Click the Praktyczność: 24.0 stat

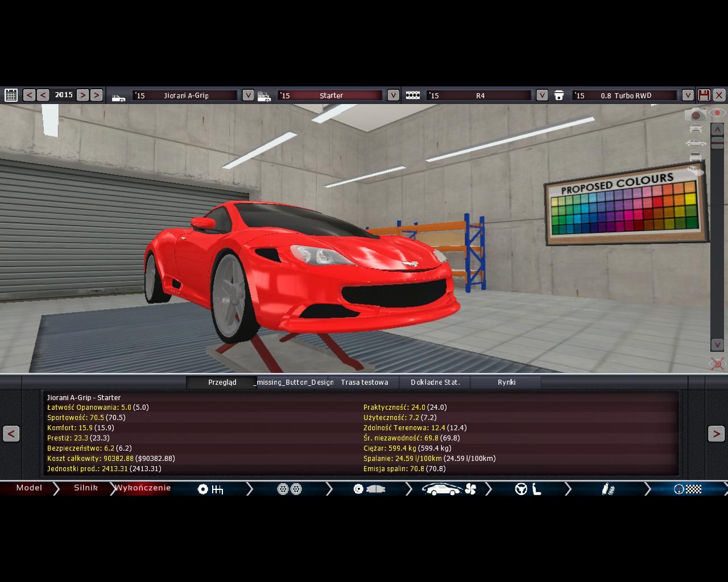[405, 408]
